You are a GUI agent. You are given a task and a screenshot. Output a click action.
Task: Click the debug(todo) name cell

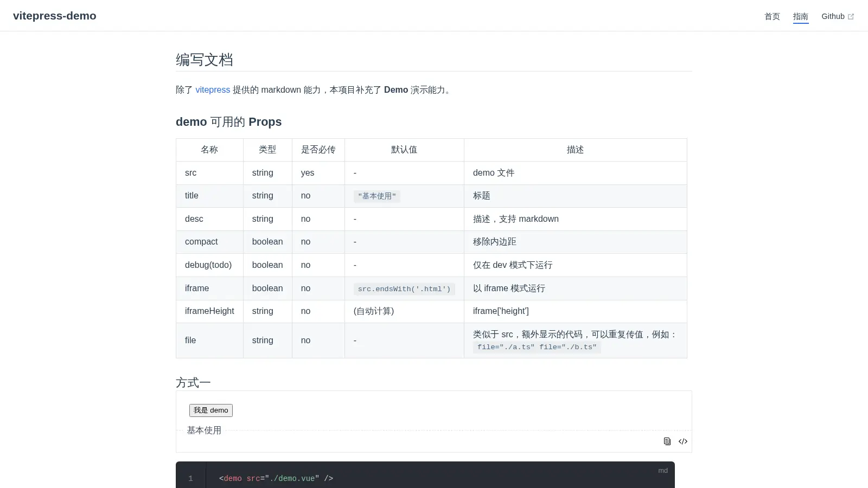pyautogui.click(x=209, y=265)
